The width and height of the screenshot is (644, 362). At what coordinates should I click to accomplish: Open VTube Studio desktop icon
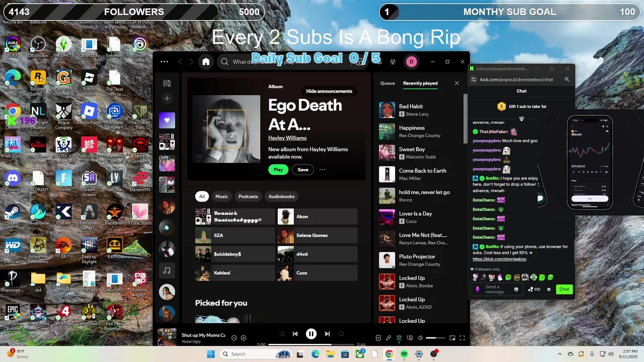coord(140,214)
